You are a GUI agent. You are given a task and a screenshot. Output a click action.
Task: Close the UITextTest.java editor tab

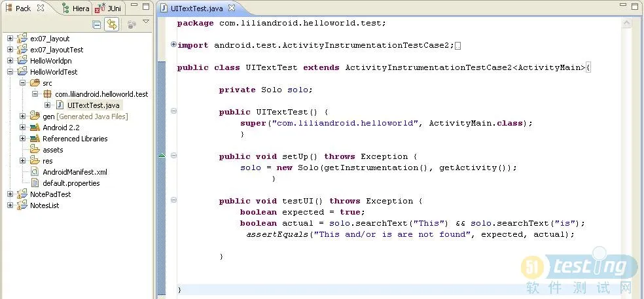click(x=232, y=8)
